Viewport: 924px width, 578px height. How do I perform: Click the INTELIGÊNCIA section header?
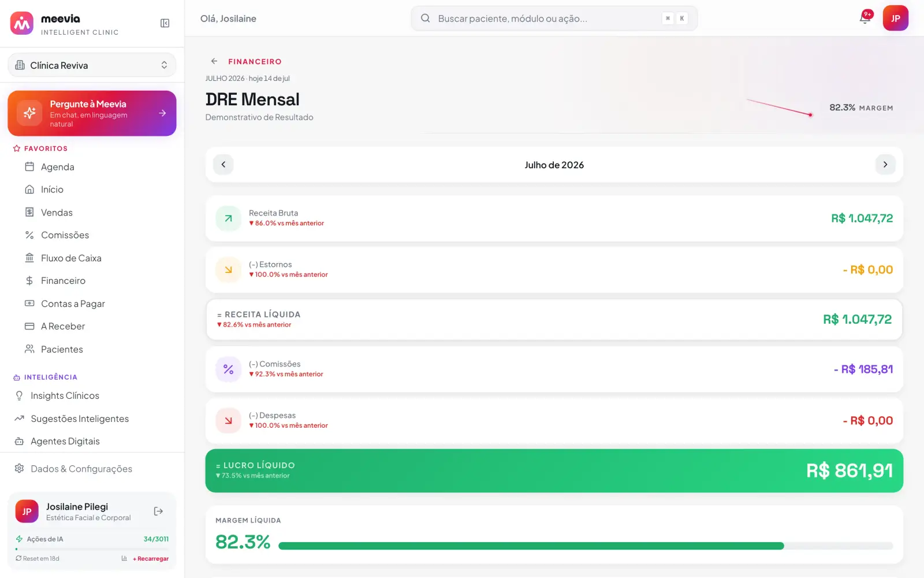click(x=51, y=377)
